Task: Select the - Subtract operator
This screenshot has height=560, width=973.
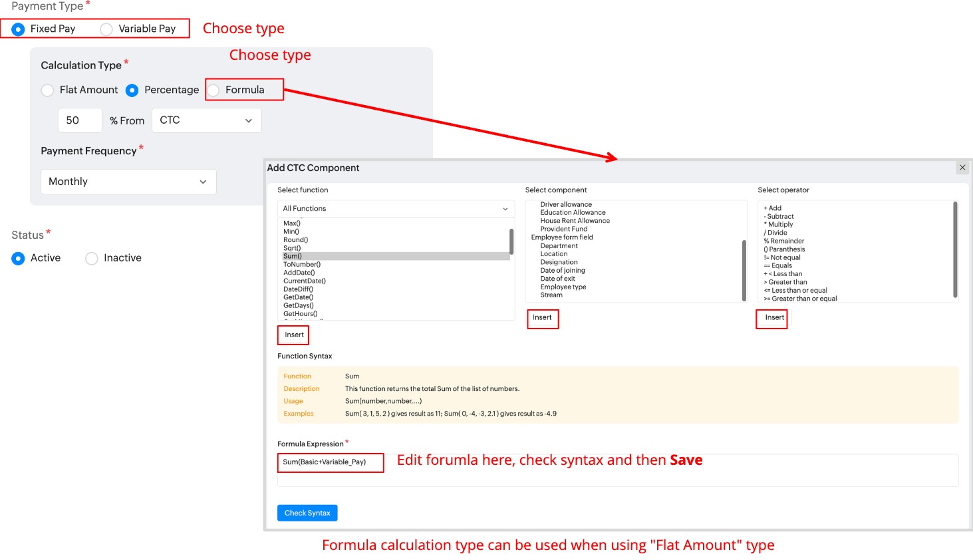Action: [779, 217]
